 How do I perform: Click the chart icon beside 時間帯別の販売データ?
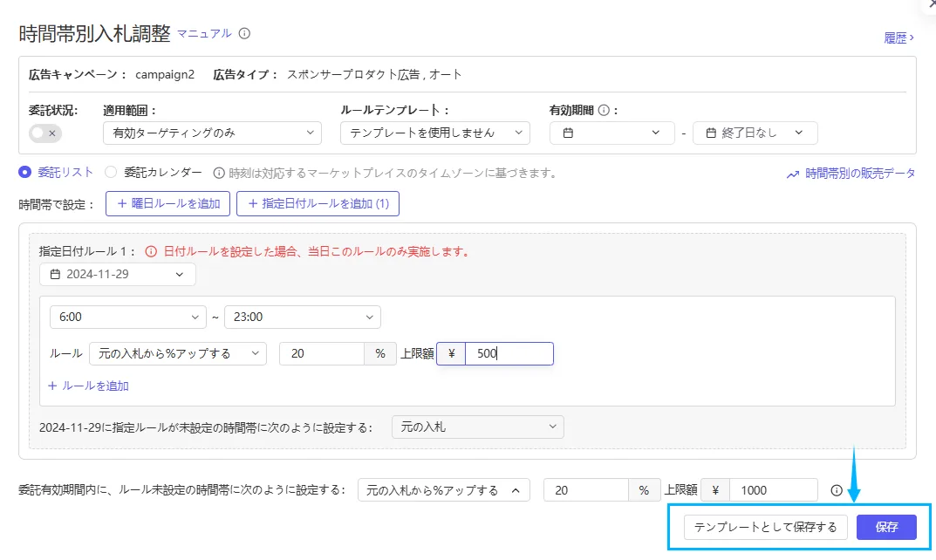[x=793, y=174]
